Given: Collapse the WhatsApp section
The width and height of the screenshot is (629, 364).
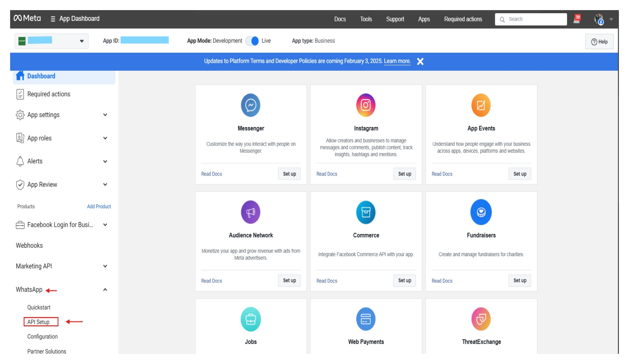Looking at the screenshot, I should pos(105,290).
